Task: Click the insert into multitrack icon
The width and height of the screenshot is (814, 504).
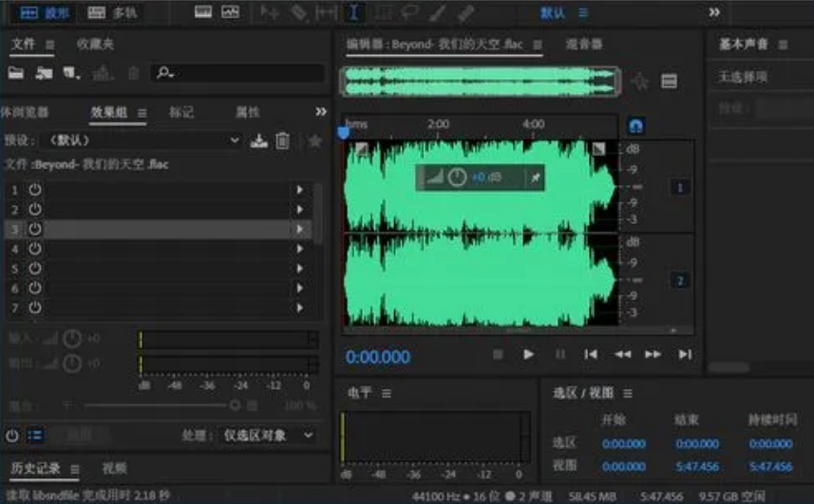Action: coord(103,73)
